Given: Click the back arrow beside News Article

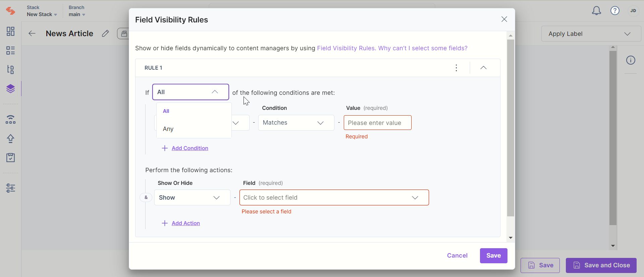Looking at the screenshot, I should pos(32,33).
